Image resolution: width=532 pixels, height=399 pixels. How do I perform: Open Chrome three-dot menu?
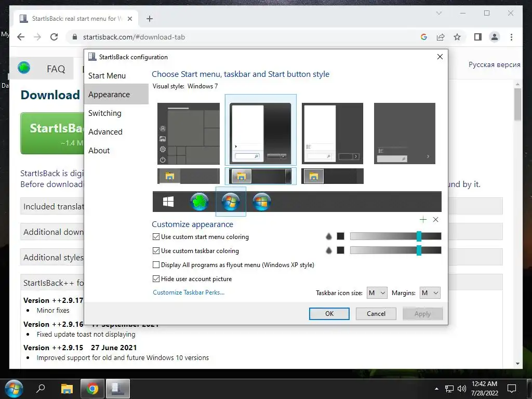[511, 37]
